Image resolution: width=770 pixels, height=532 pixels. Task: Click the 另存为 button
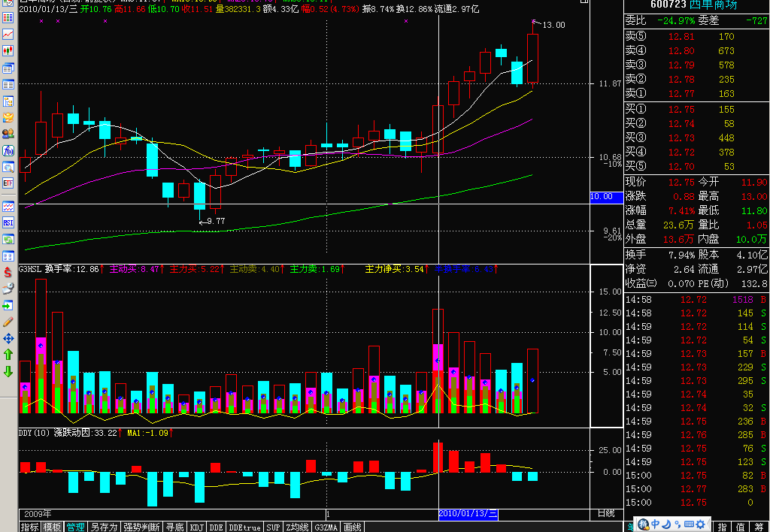(x=104, y=527)
